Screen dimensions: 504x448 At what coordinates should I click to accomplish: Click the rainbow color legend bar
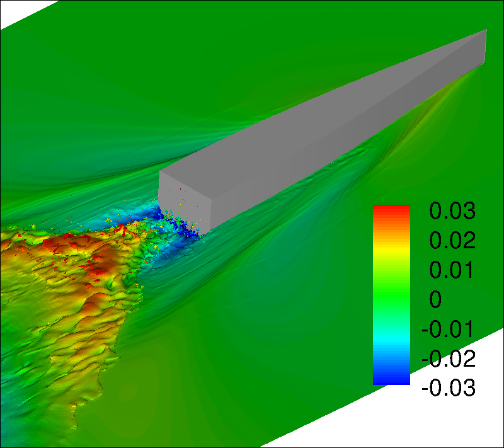click(391, 295)
